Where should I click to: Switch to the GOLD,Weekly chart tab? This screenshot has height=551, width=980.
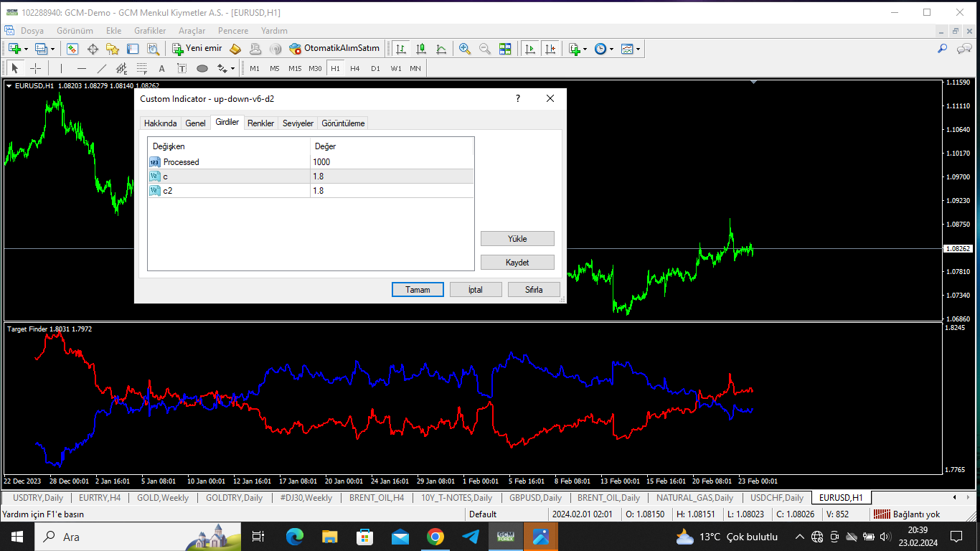(162, 497)
